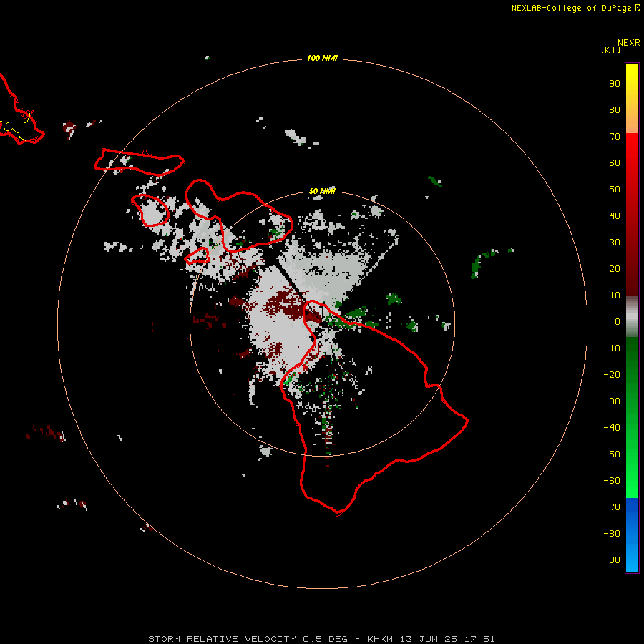Select the 100 NMI range ring label
644x644 pixels.
pos(322,59)
